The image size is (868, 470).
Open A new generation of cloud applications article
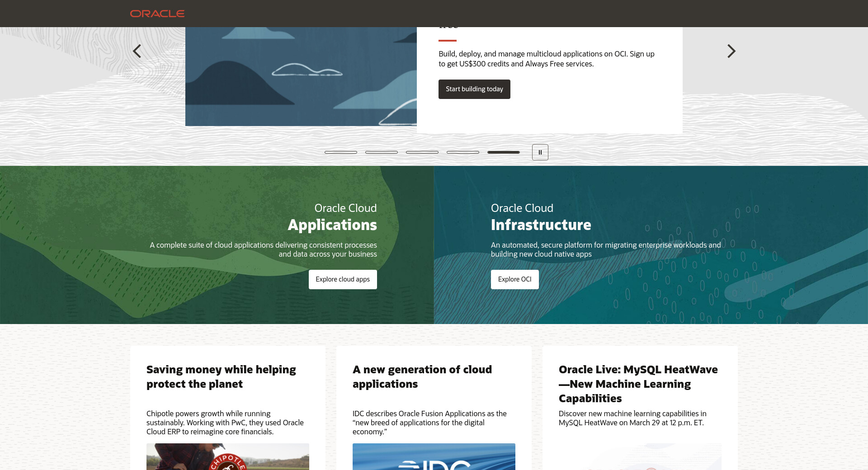pyautogui.click(x=422, y=376)
